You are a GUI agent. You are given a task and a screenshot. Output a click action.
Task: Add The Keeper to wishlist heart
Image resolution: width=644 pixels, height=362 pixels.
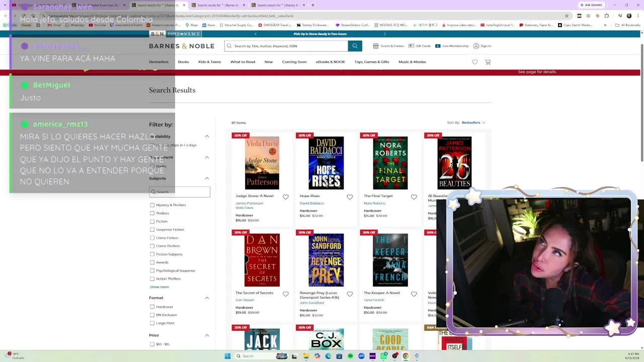414,294
